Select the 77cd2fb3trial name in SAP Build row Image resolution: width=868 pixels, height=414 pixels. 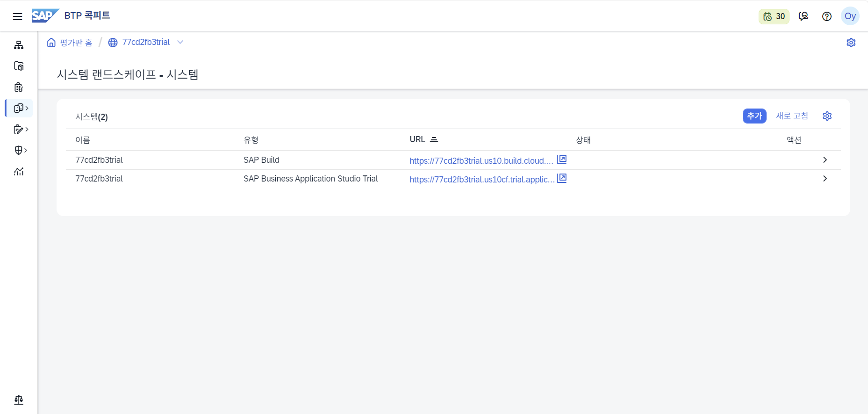(x=99, y=160)
